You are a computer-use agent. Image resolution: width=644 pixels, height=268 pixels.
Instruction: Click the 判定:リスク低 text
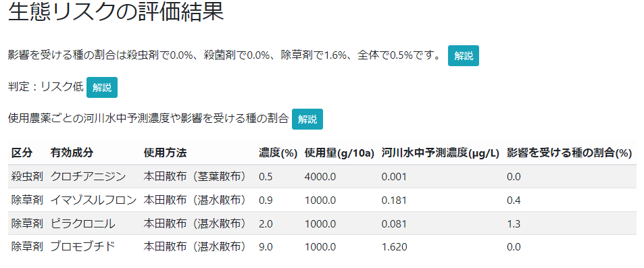click(45, 87)
